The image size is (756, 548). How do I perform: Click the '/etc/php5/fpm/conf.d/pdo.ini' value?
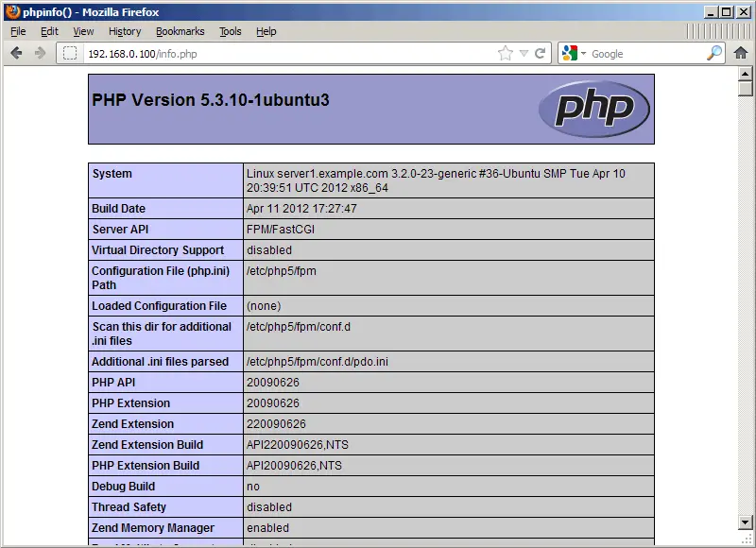tap(318, 362)
